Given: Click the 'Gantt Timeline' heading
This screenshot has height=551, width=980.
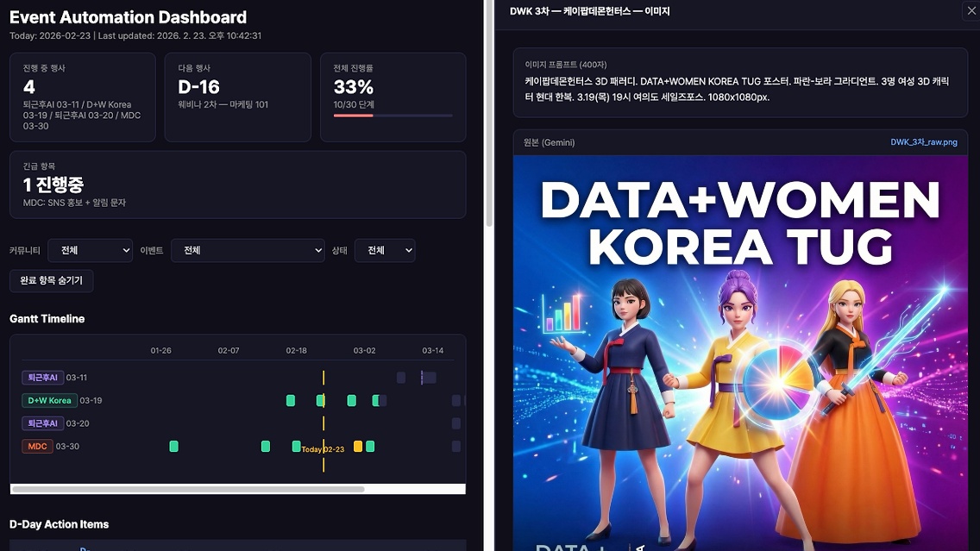Looking at the screenshot, I should [x=47, y=318].
